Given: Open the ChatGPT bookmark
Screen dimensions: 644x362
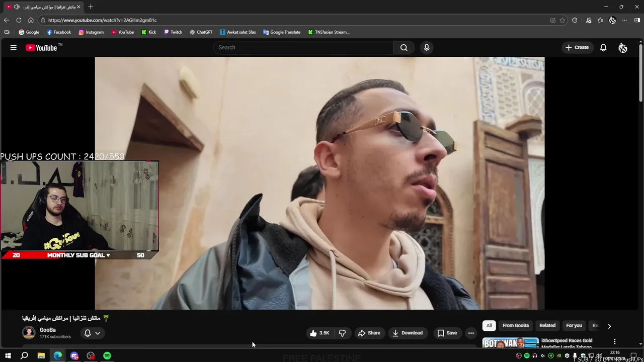Looking at the screenshot, I should 201,32.
